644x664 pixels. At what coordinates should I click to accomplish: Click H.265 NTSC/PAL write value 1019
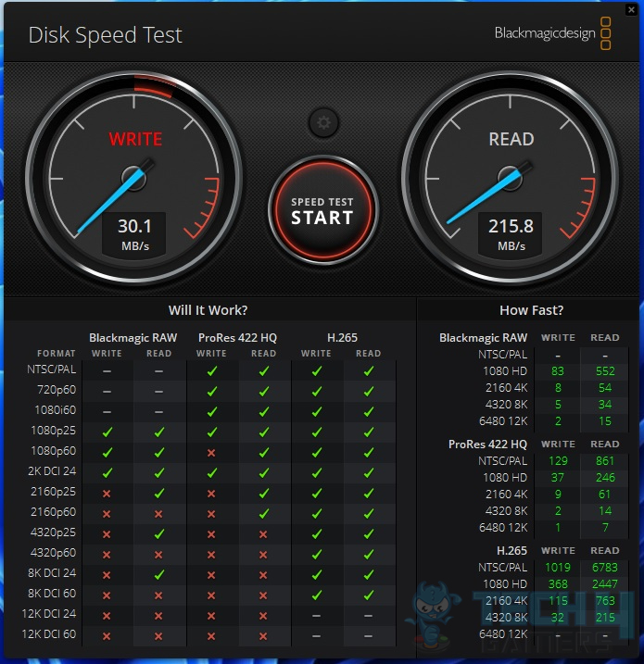coord(558,567)
